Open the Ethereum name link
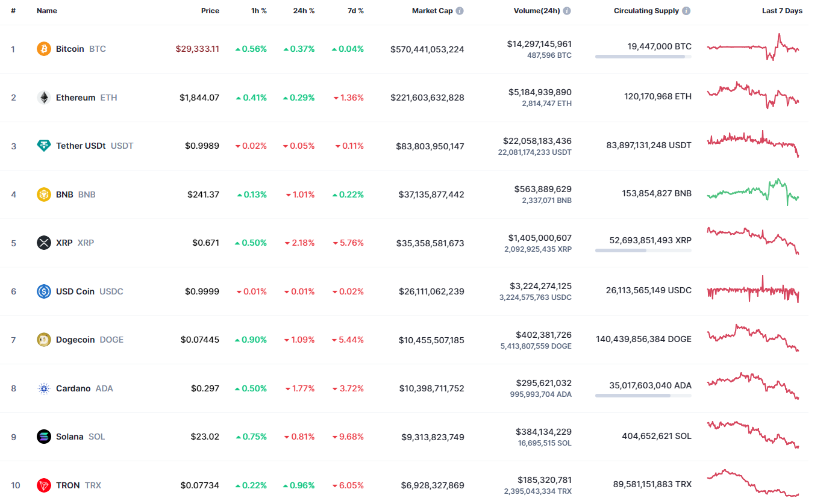This screenshot has height=504, width=835. [x=75, y=97]
